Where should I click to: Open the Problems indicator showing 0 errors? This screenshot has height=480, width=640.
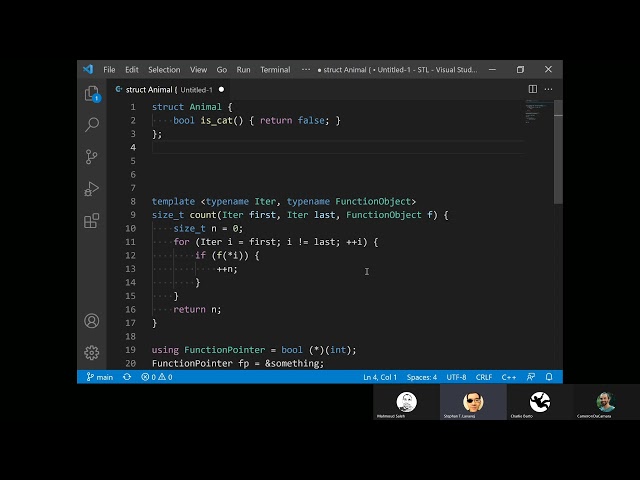(157, 377)
